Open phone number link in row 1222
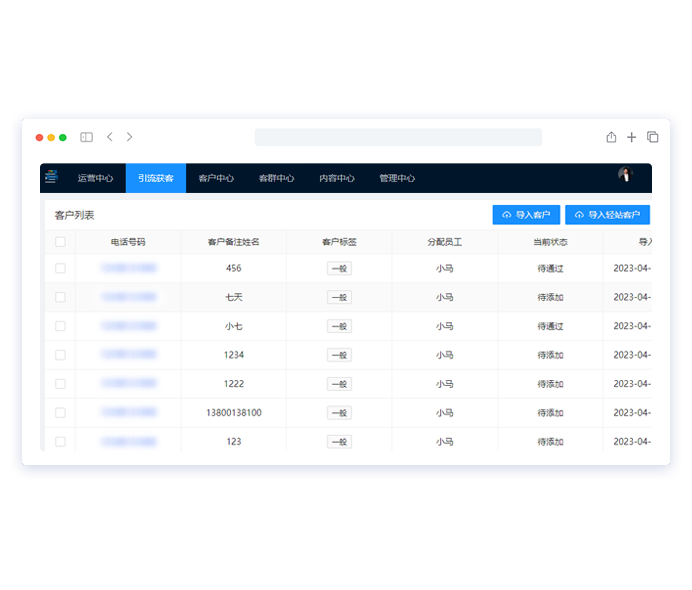This screenshot has width=692, height=590. 129,383
